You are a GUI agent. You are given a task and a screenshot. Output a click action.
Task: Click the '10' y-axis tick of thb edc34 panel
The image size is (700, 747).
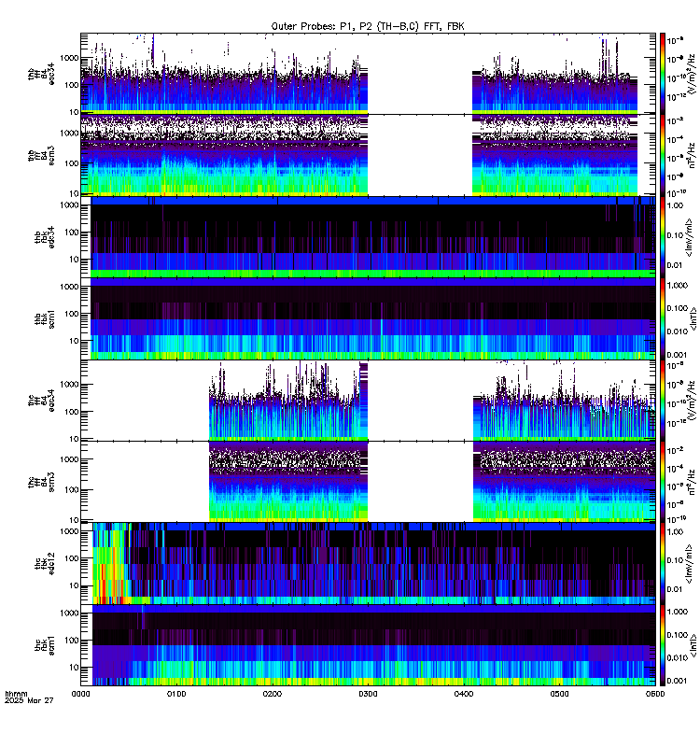pos(74,260)
